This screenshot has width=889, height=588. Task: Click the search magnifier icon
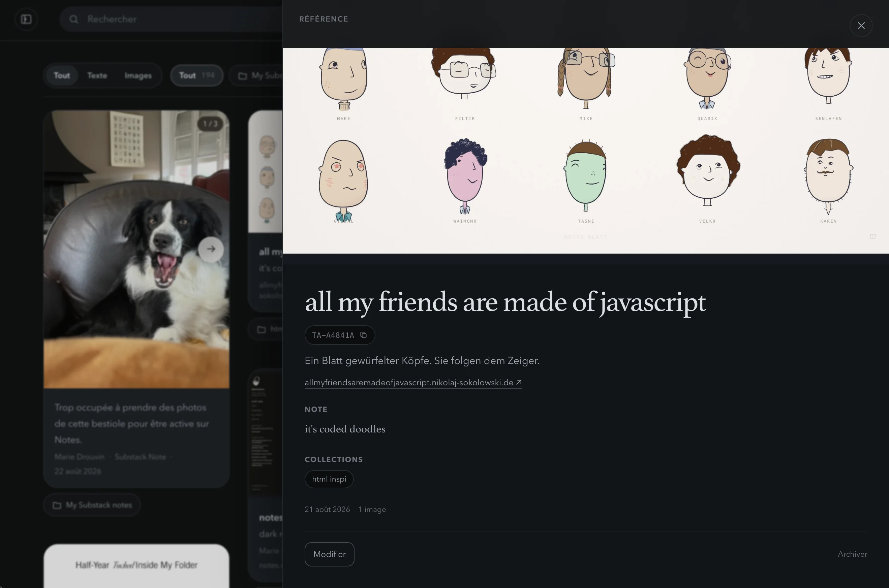[73, 19]
